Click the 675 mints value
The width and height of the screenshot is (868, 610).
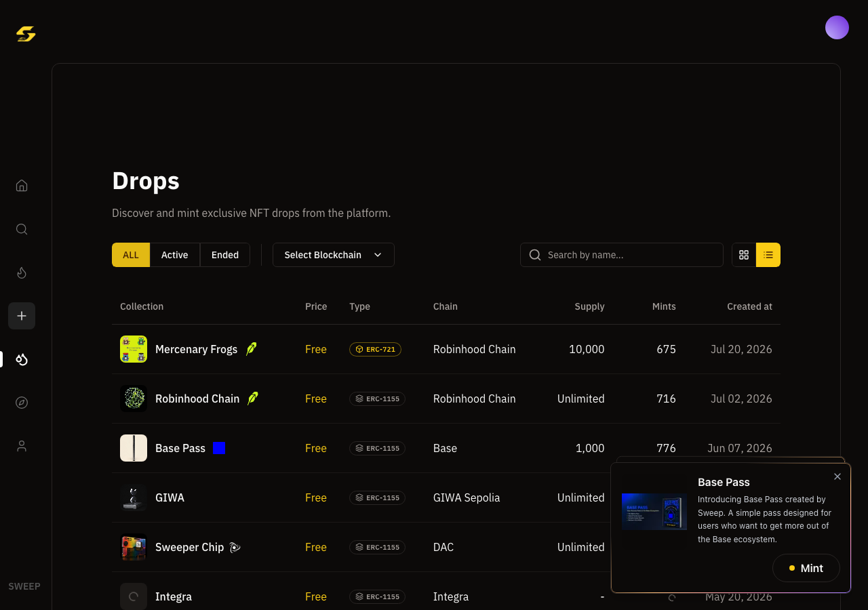(x=666, y=349)
